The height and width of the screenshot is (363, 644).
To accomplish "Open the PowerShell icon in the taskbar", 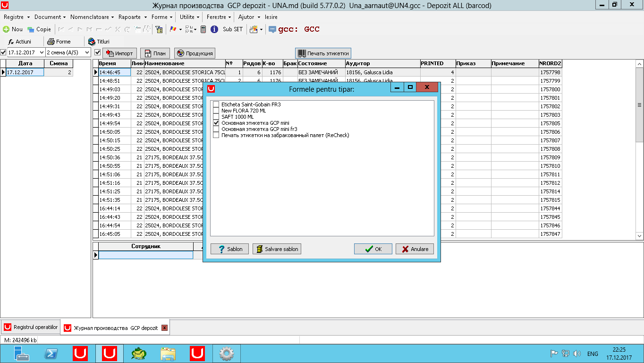I will pyautogui.click(x=51, y=354).
